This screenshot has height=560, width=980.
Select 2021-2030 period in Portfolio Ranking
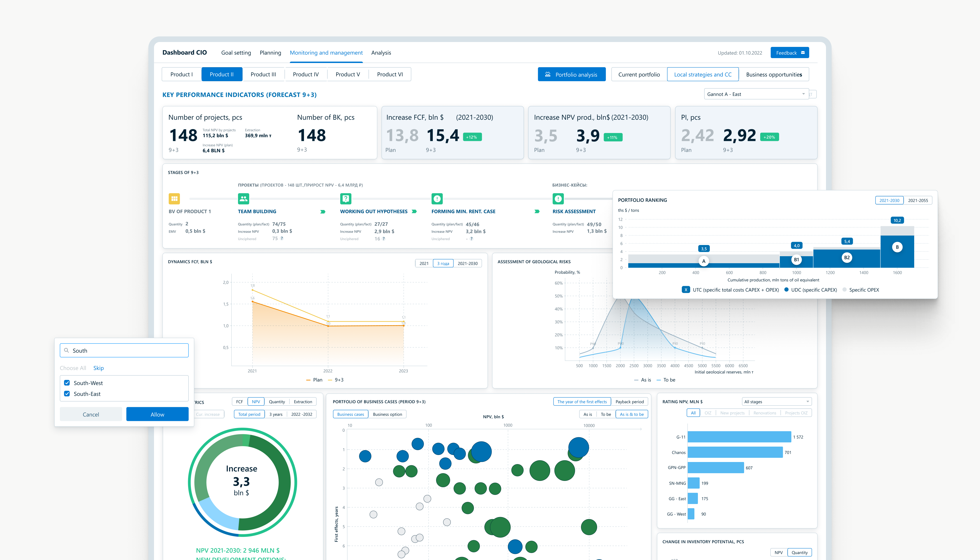(889, 200)
